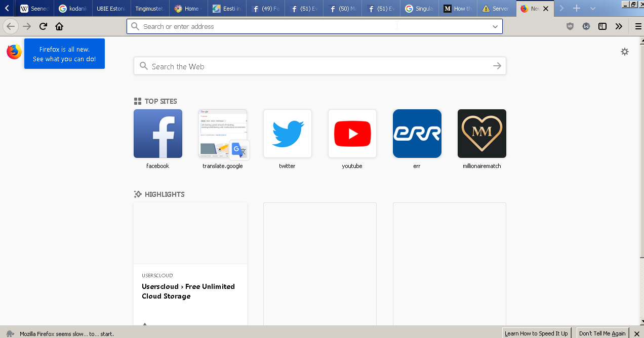The image size is (644, 338).
Task: Go forward one page
Action: [x=27, y=26]
